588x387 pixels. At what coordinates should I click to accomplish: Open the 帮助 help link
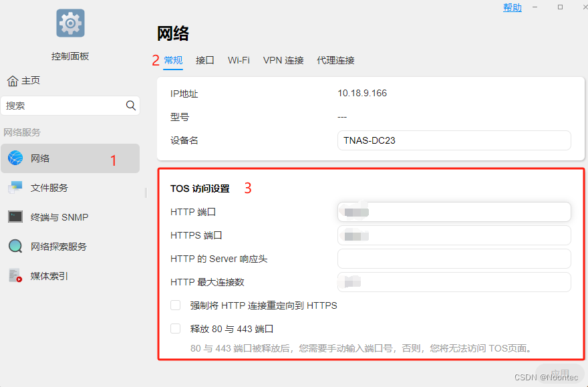point(512,7)
